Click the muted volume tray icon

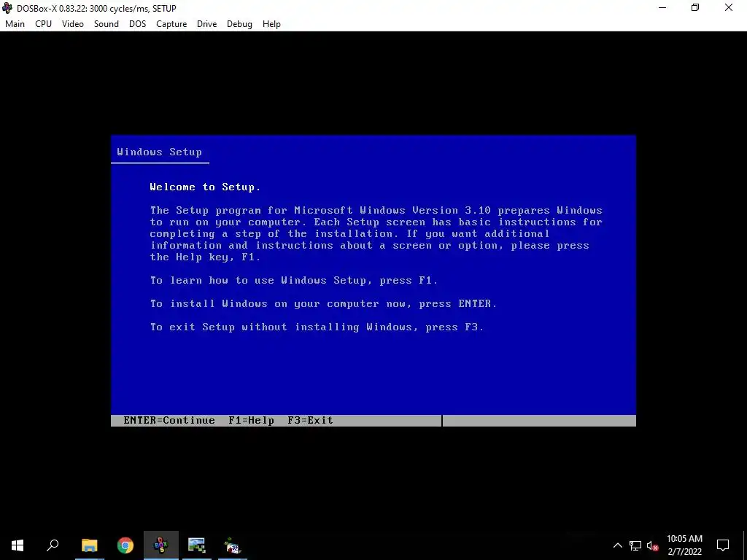[653, 545]
